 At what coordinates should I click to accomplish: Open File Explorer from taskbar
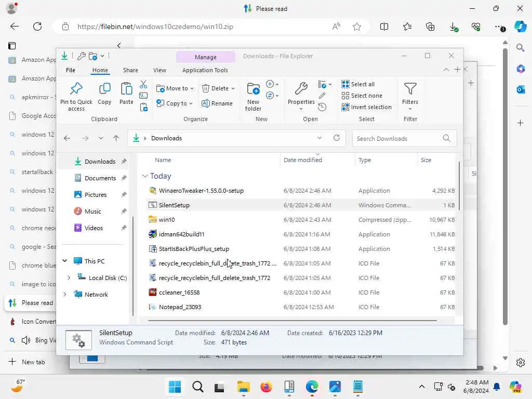pos(243,387)
